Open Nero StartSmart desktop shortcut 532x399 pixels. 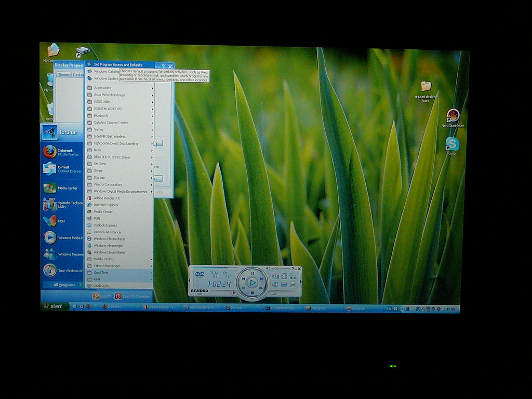click(x=453, y=118)
